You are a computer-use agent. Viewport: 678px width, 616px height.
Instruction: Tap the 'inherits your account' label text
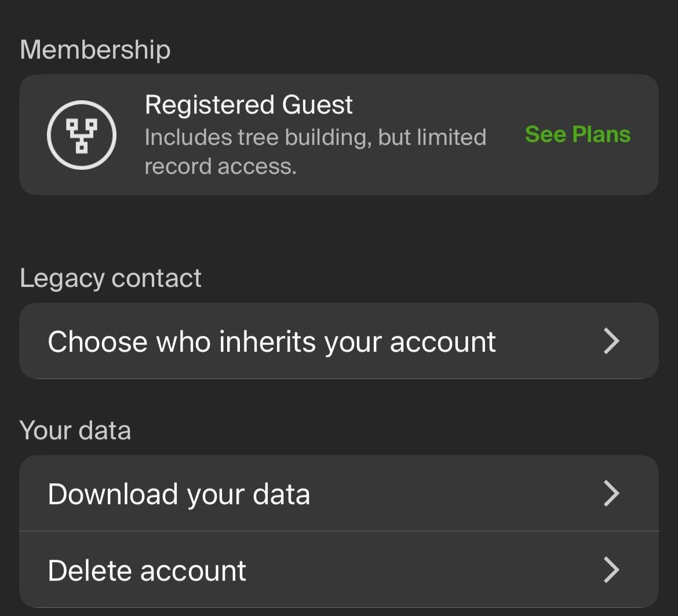coord(357,341)
